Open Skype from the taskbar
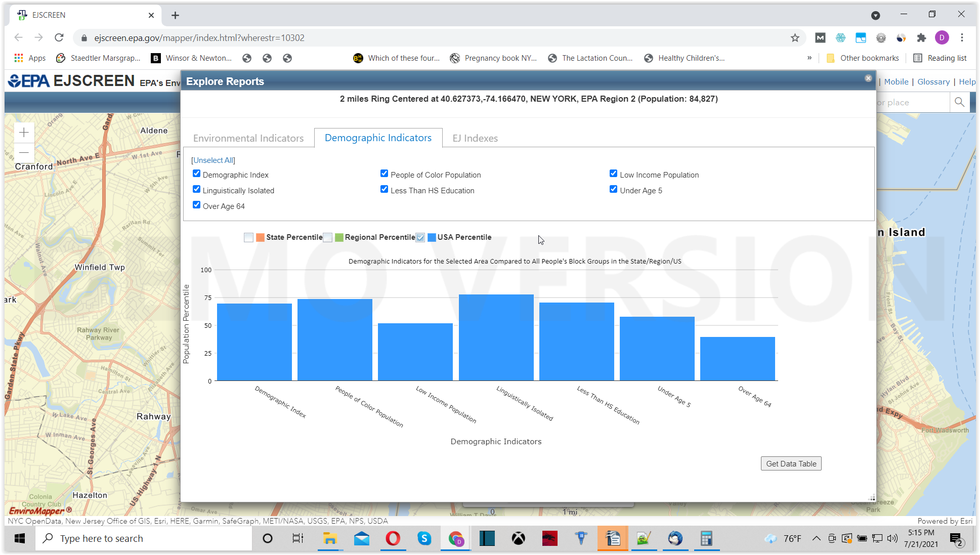The width and height of the screenshot is (980, 555). coord(424,538)
